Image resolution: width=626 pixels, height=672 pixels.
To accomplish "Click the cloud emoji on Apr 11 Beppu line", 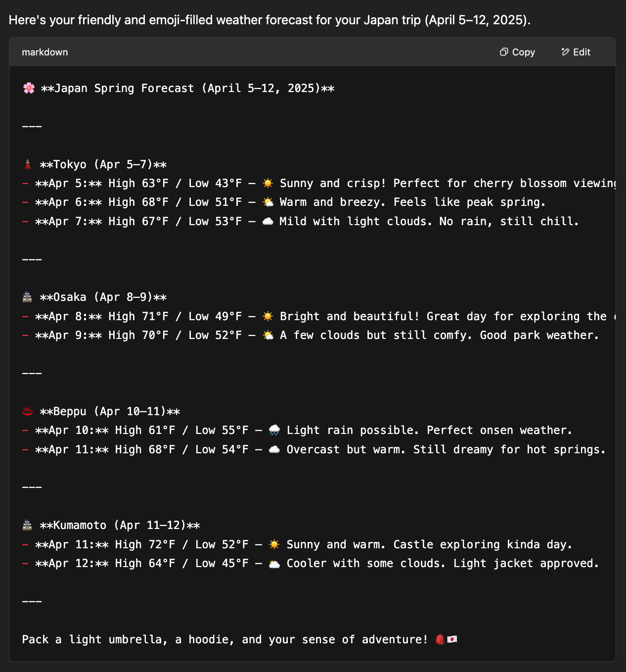I will (273, 448).
